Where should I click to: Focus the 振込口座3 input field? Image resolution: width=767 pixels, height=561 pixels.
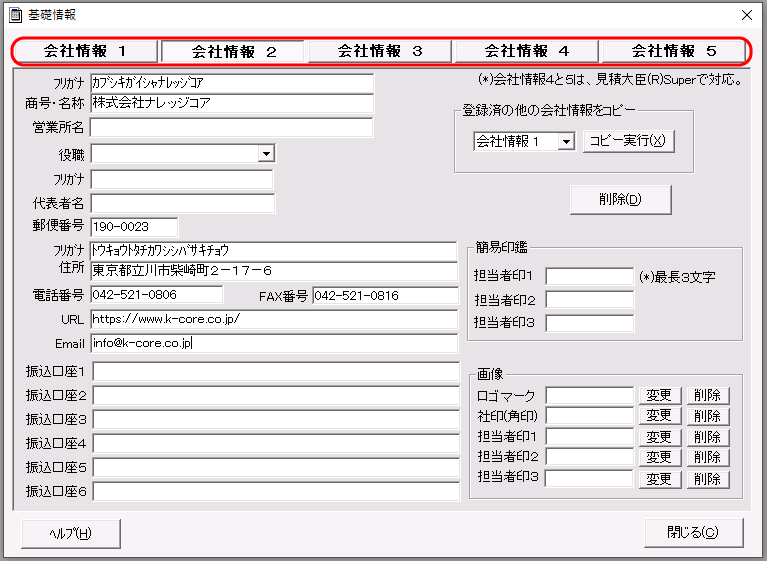tap(276, 420)
